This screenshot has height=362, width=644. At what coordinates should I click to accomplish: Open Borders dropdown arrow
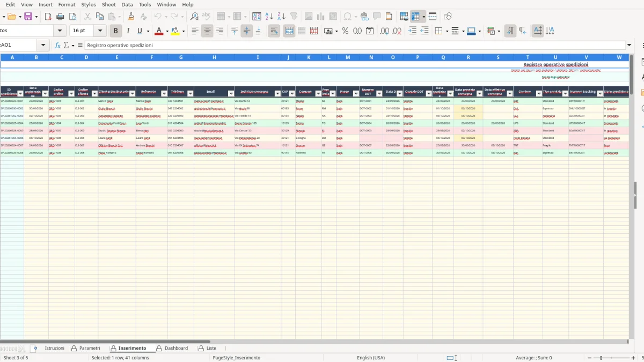pos(446,31)
